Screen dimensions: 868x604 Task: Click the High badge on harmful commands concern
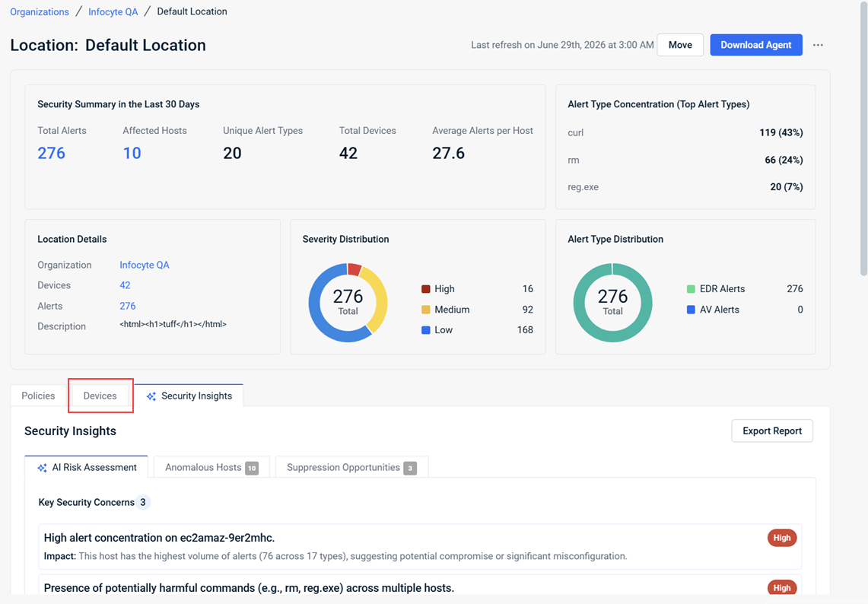[781, 587]
